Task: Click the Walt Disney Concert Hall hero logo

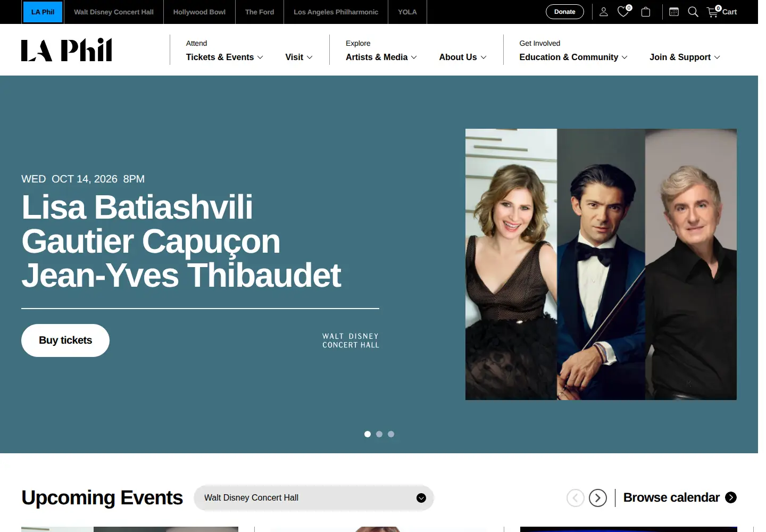Action: point(351,340)
